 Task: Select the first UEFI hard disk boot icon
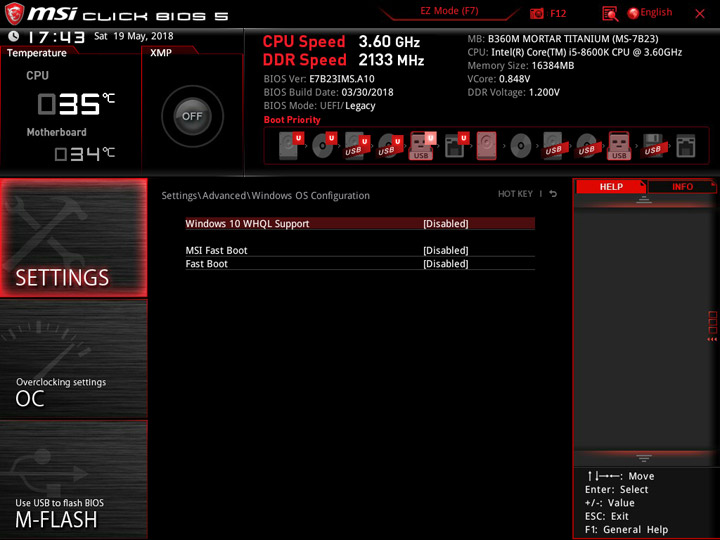click(x=291, y=146)
